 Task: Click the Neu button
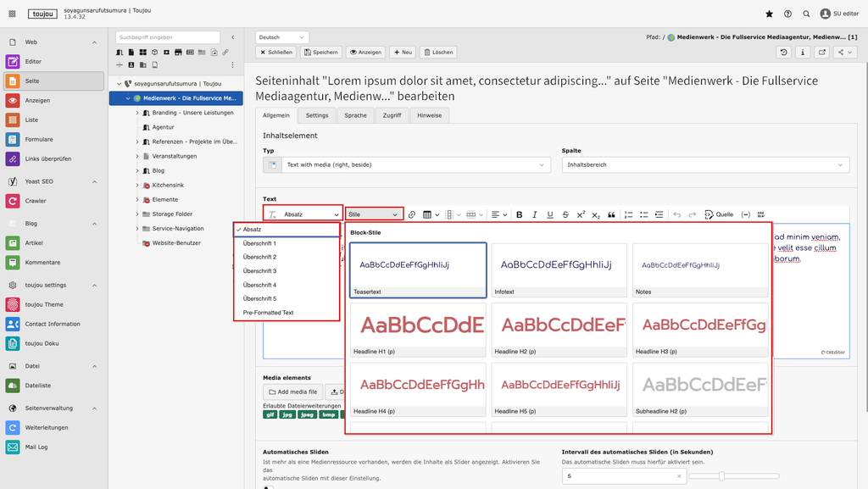(403, 52)
